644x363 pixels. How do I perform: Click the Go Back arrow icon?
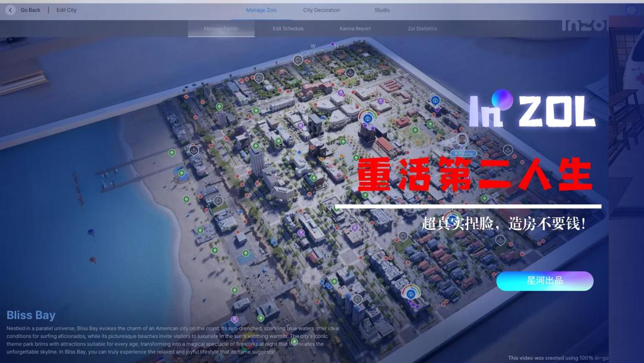tap(10, 10)
